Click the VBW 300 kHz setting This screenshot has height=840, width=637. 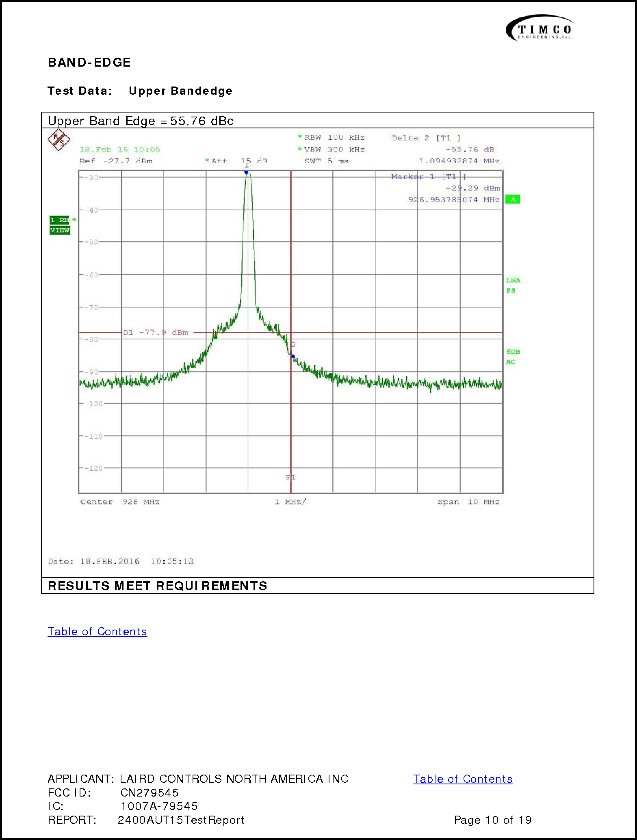click(331, 149)
